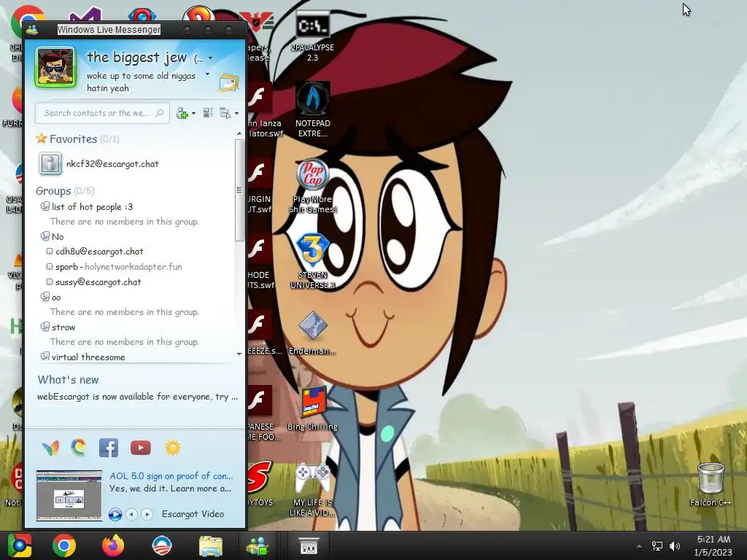Click the What's new heading
The height and width of the screenshot is (560, 747).
pos(68,379)
